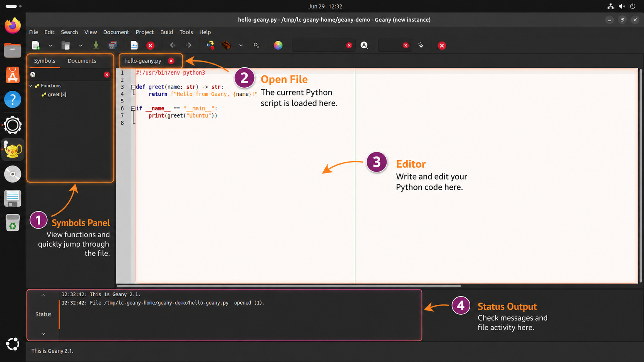Click the symbol filter search field
The width and height of the screenshot is (644, 362).
click(x=69, y=75)
